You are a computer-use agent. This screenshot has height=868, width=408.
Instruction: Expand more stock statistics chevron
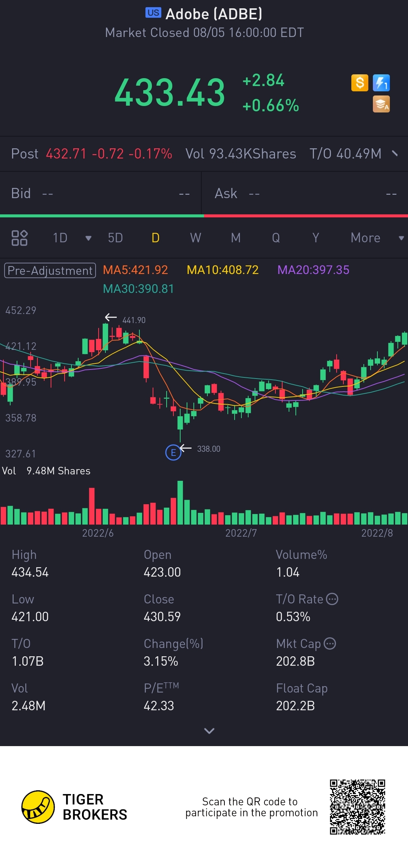209,731
